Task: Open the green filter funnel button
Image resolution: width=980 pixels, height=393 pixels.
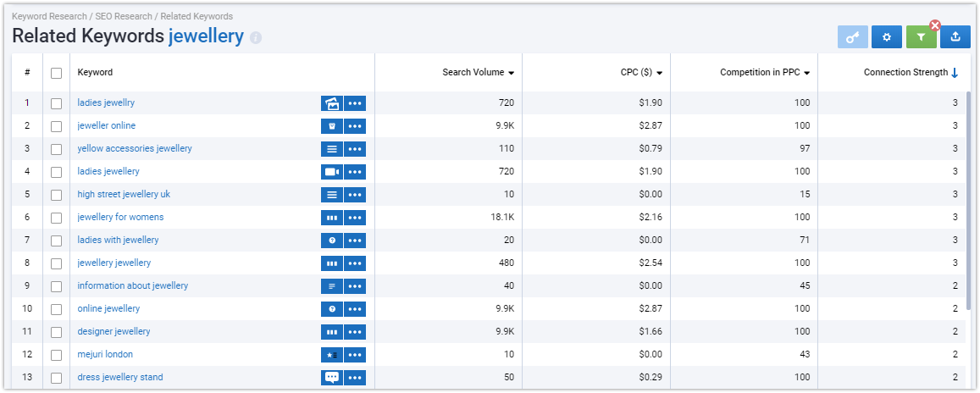Action: tap(921, 37)
